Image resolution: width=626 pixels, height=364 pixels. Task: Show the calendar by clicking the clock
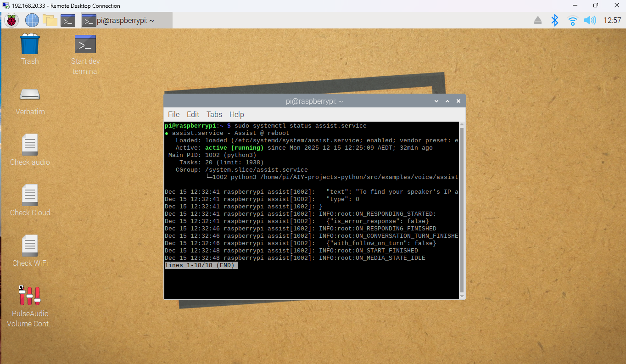coord(612,20)
